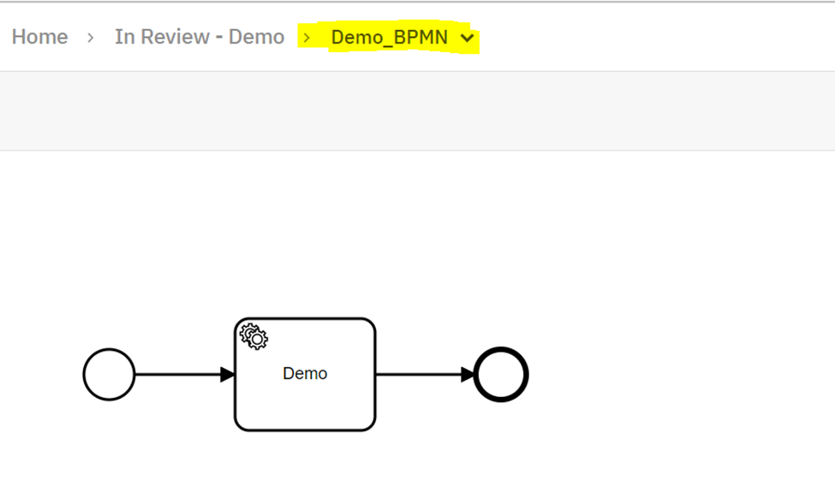Click the gray toolbar strip below the breadcrumb
835x504 pixels.
(417, 110)
